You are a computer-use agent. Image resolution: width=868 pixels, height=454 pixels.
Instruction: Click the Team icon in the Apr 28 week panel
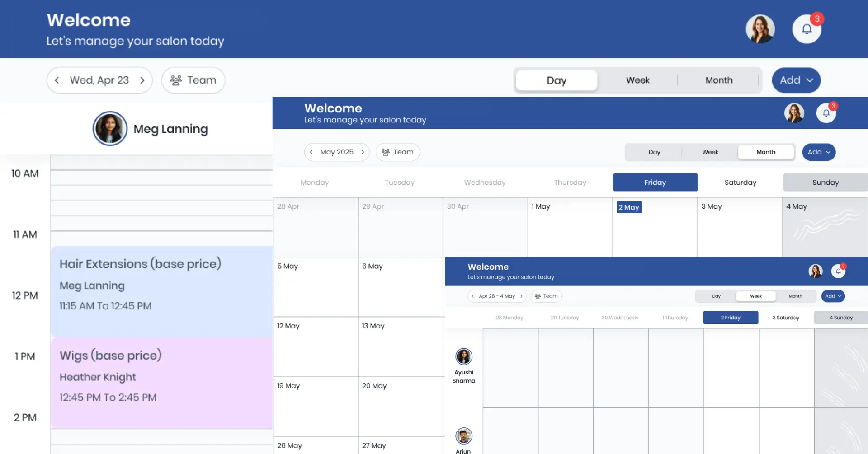pyautogui.click(x=538, y=296)
